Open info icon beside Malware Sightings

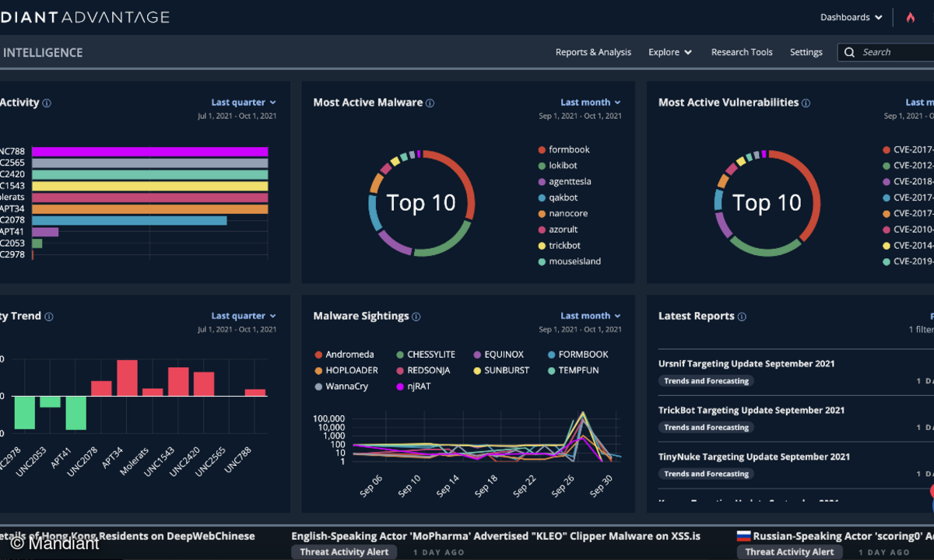[x=416, y=317]
